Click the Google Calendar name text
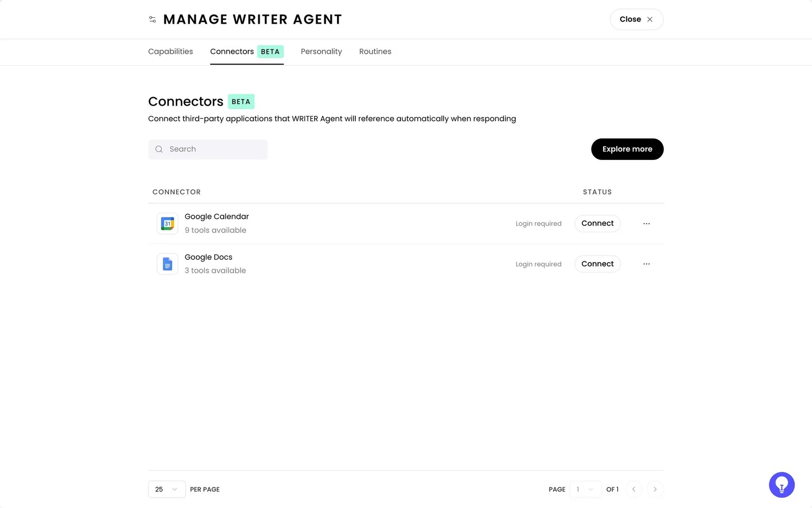 217,216
